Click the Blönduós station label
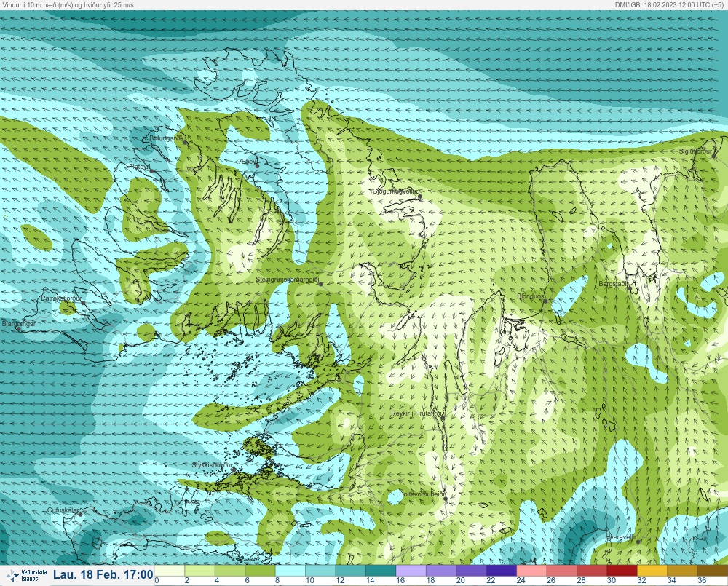Viewport: 728px width, 586px height. click(x=530, y=296)
